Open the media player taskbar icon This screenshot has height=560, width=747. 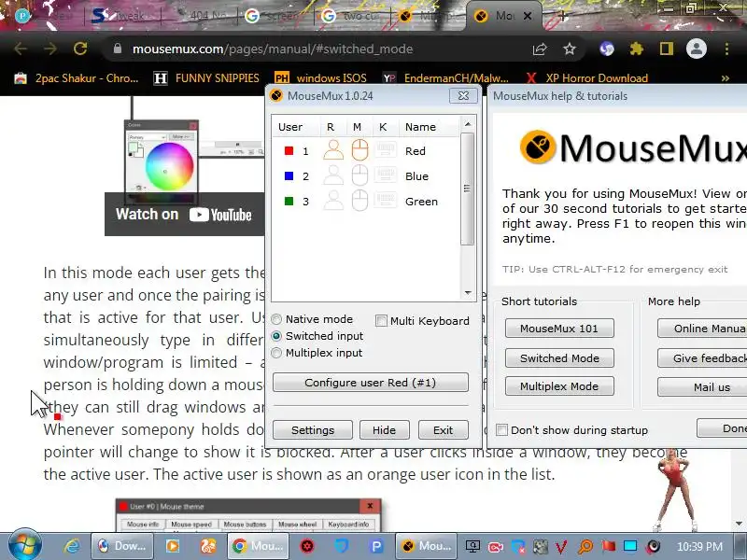pyautogui.click(x=173, y=546)
